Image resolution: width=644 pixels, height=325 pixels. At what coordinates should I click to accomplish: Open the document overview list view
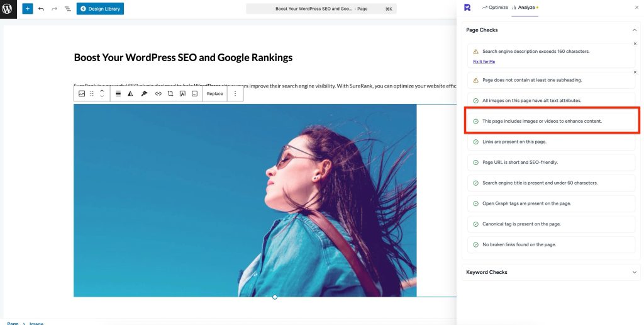(x=68, y=9)
